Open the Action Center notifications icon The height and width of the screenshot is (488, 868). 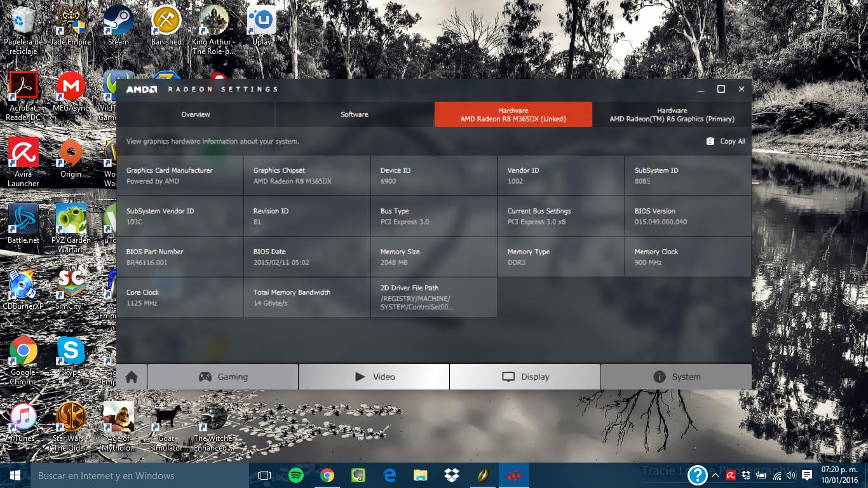click(x=806, y=475)
